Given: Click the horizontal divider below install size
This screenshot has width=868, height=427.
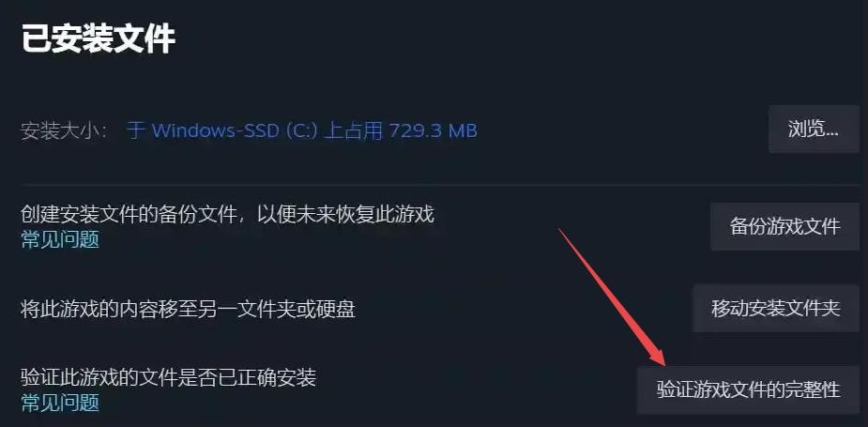Looking at the screenshot, I should pyautogui.click(x=440, y=184).
